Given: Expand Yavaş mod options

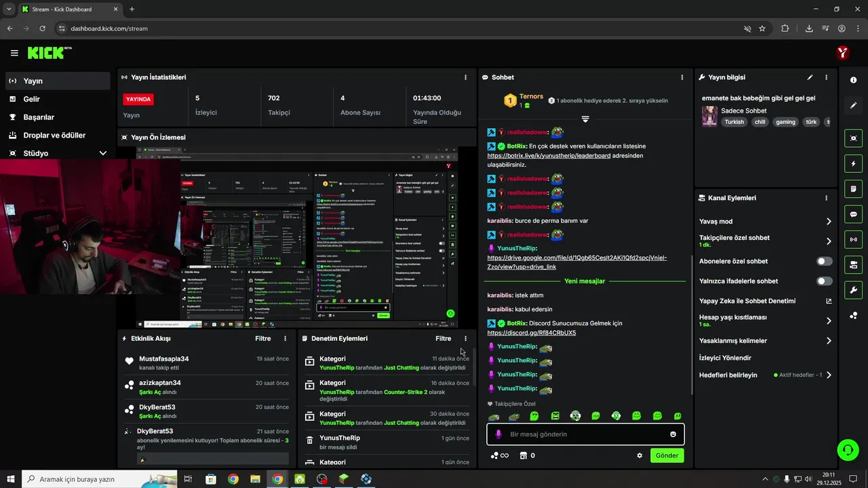Looking at the screenshot, I should 829,222.
